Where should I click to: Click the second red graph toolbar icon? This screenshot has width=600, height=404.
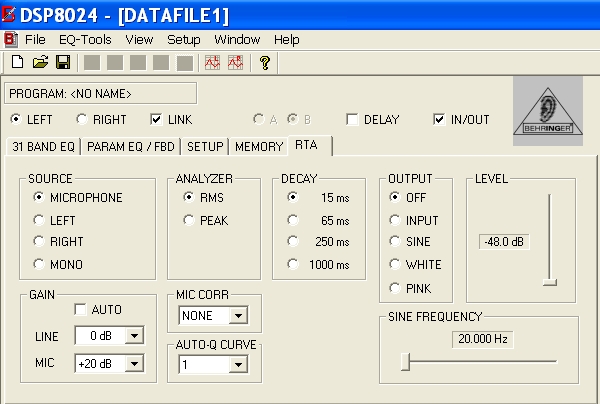(235, 62)
